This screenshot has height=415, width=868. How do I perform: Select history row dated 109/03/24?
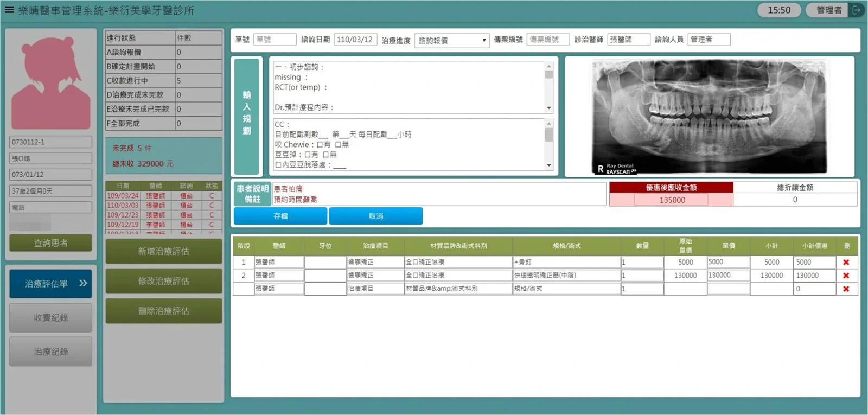pos(163,196)
